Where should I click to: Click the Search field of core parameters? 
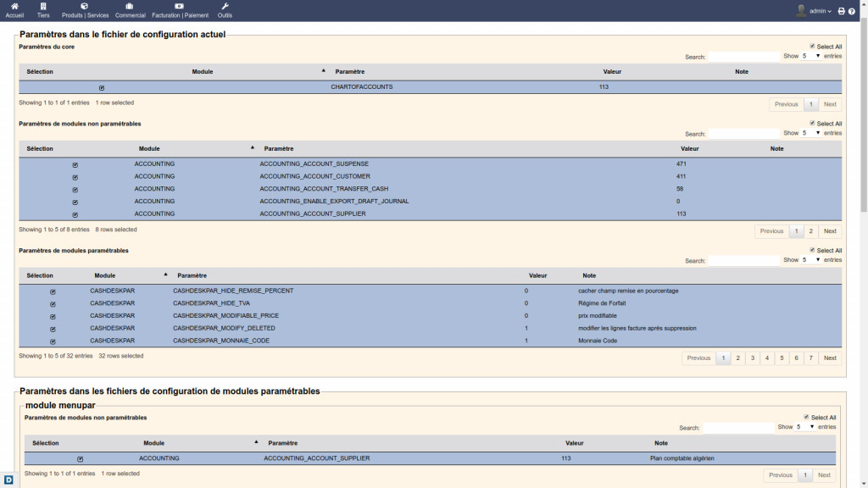point(743,57)
